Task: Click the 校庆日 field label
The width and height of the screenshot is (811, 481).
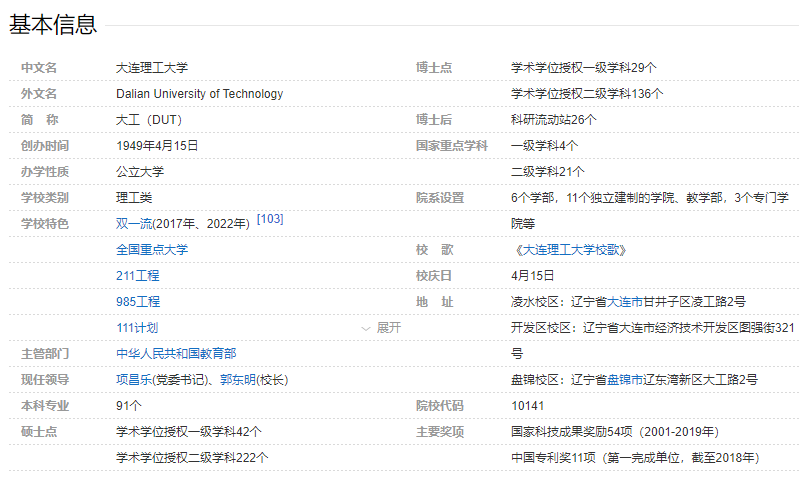Action: (x=434, y=275)
